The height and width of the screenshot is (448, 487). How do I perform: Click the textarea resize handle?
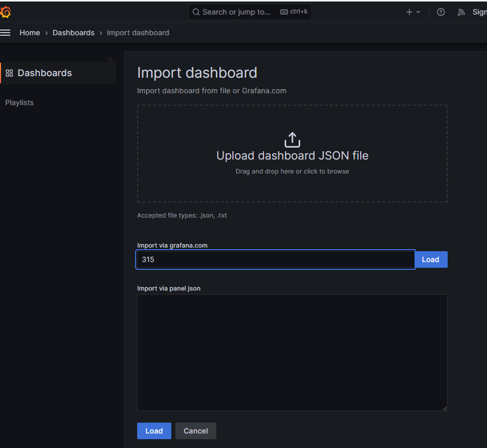point(445,408)
